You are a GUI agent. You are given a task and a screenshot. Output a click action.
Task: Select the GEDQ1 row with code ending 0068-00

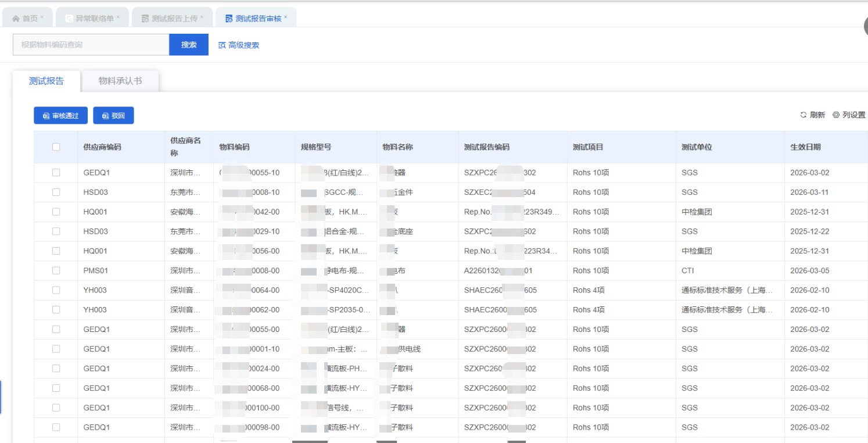pyautogui.click(x=56, y=388)
